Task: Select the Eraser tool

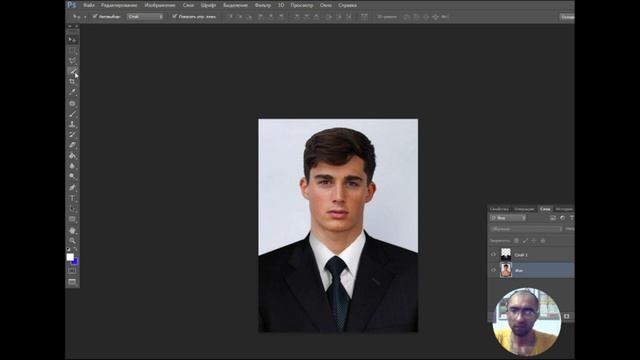Action: pos(72,145)
